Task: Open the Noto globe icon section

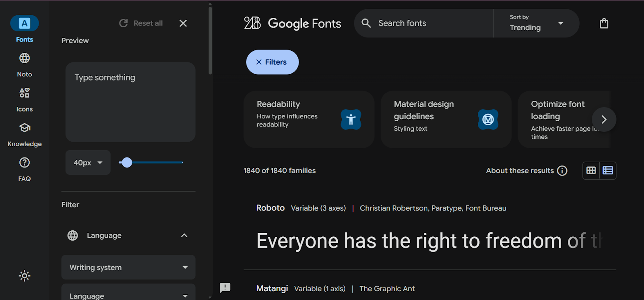Action: [x=25, y=58]
